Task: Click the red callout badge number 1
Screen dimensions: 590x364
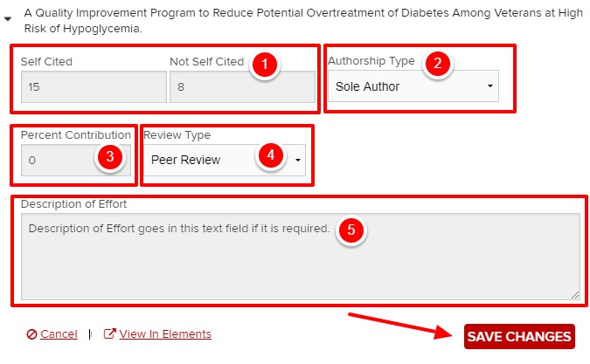Action: click(264, 65)
